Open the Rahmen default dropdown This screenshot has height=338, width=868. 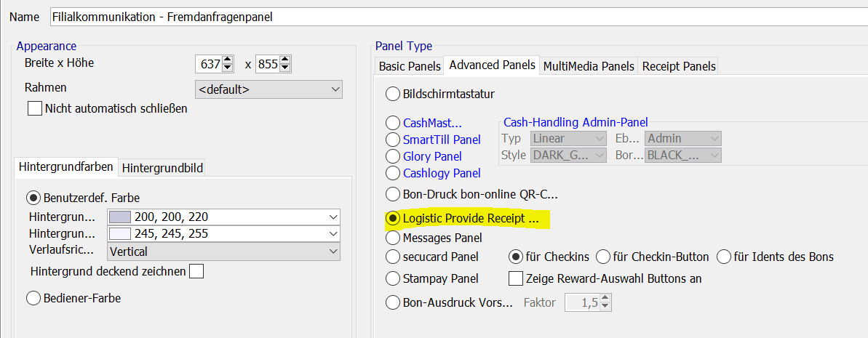(269, 89)
